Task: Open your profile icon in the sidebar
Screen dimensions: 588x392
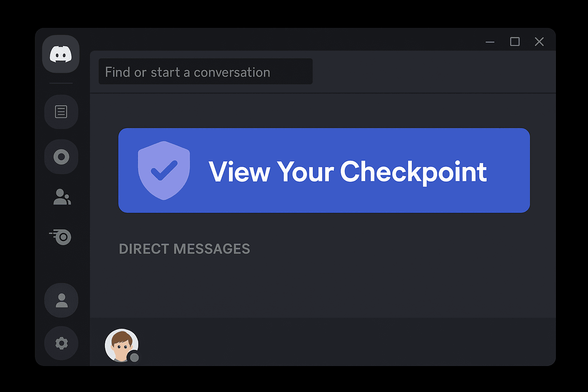Action: [x=61, y=300]
